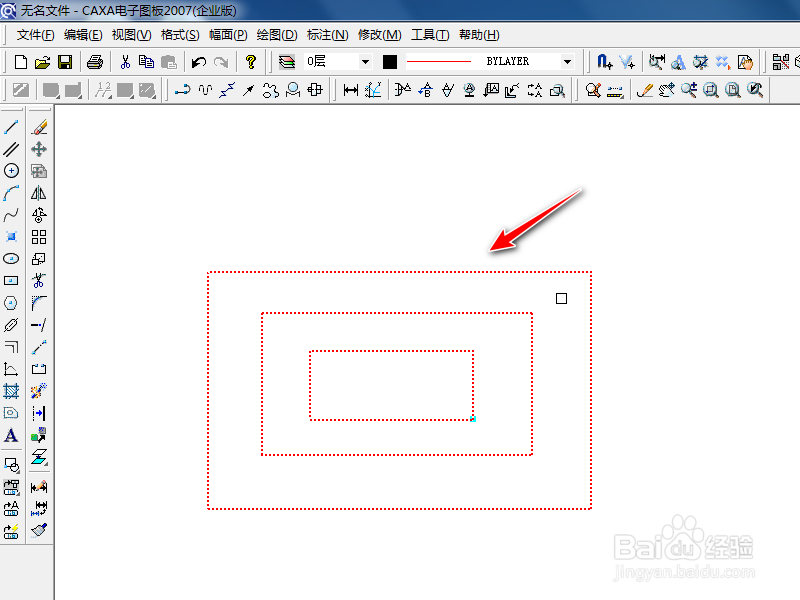Screen dimensions: 800x600
Task: Select the Explode firework tool
Action: pos(39,391)
